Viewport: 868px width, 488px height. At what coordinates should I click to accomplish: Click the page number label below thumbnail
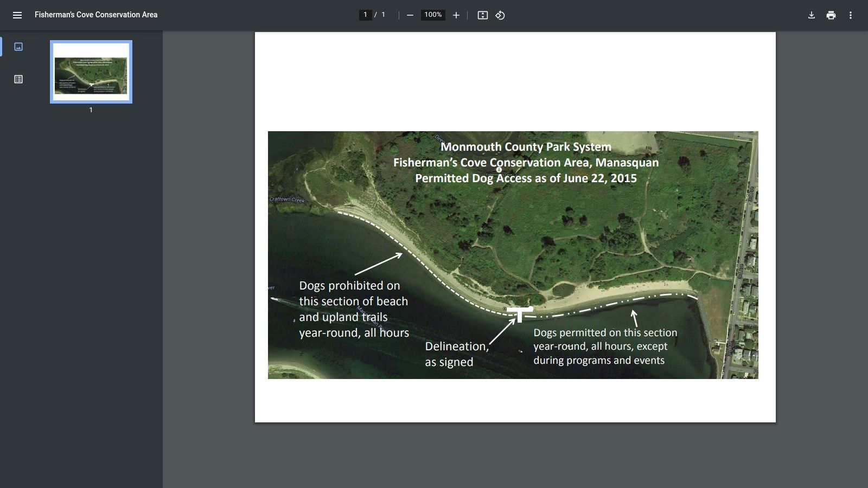[x=91, y=110]
